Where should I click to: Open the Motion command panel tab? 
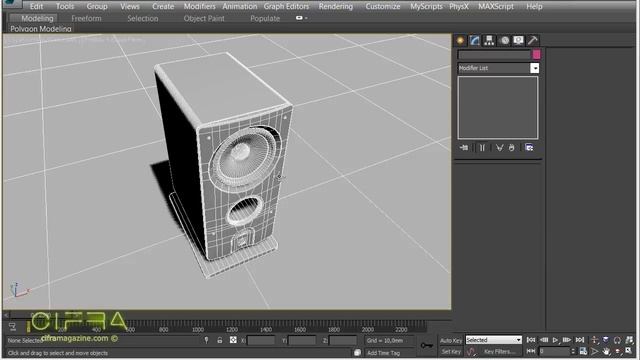(505, 40)
